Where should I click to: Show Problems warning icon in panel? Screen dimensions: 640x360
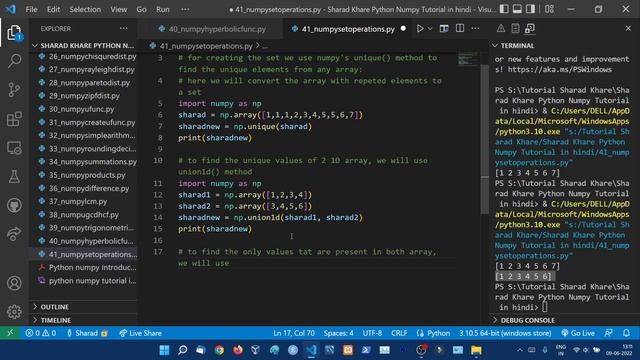pos(500,28)
